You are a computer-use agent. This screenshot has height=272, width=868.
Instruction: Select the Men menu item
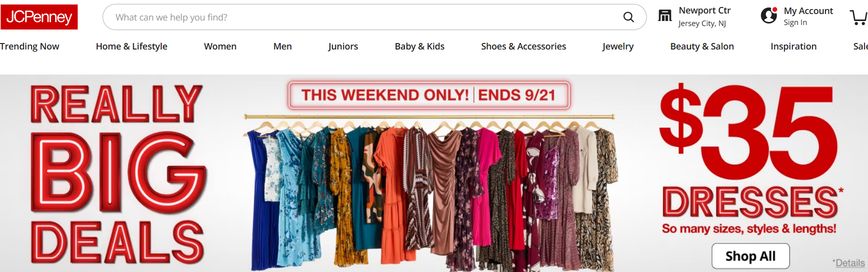[x=282, y=46]
